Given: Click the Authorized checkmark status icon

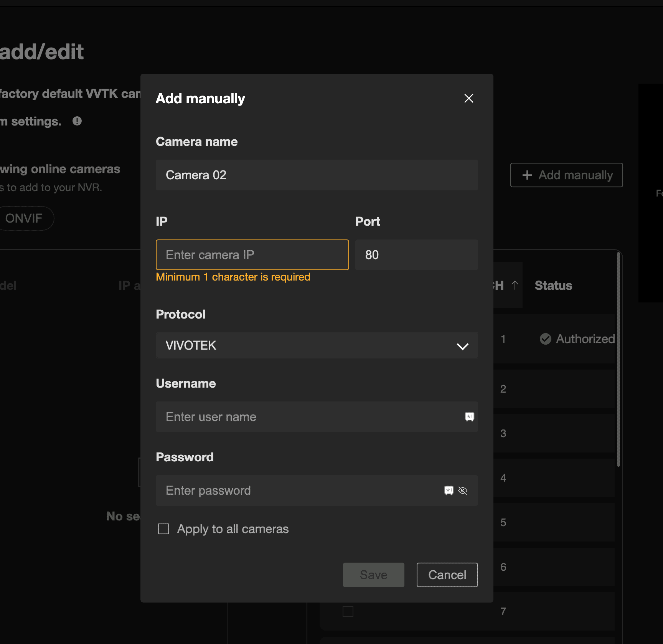Looking at the screenshot, I should click(x=545, y=339).
